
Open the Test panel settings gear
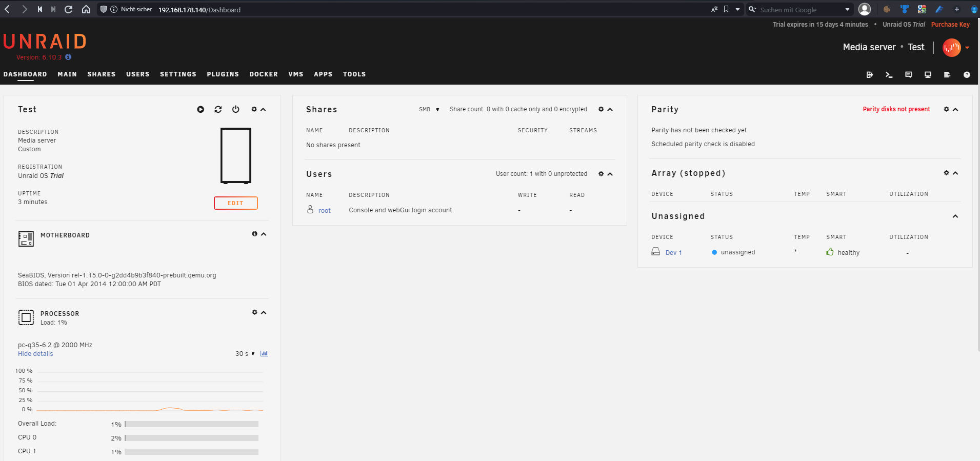tap(254, 109)
